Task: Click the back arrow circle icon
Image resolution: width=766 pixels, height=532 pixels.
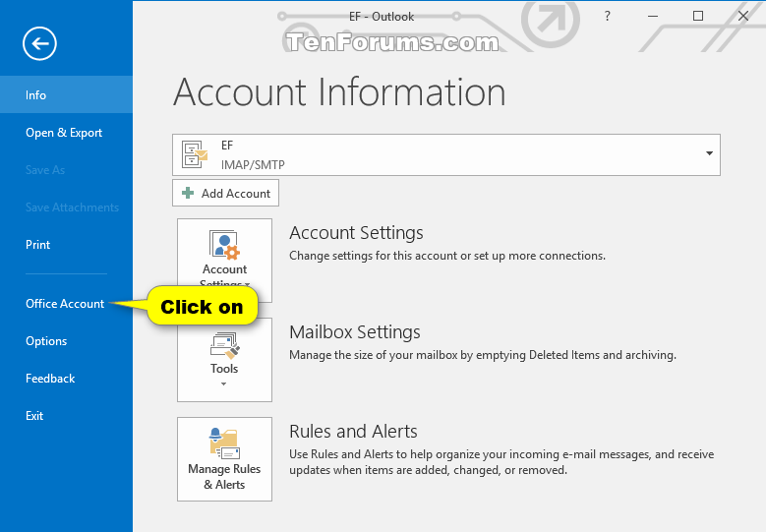Action: click(x=39, y=43)
